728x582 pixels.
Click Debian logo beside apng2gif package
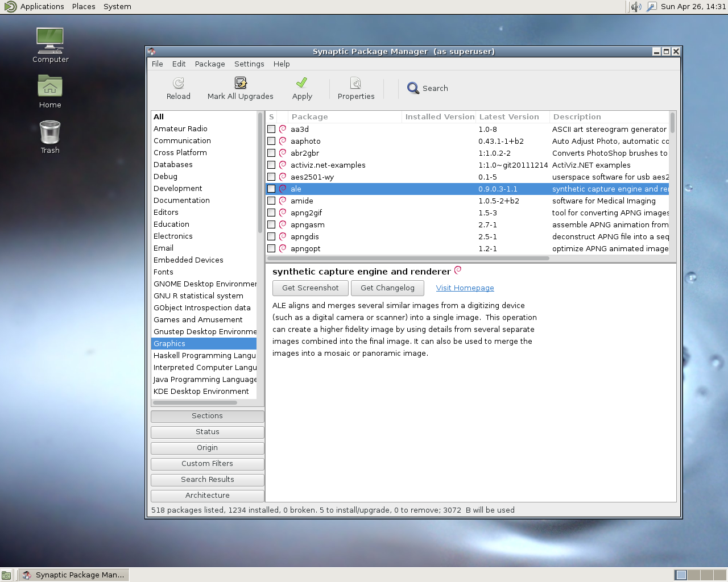coord(283,213)
